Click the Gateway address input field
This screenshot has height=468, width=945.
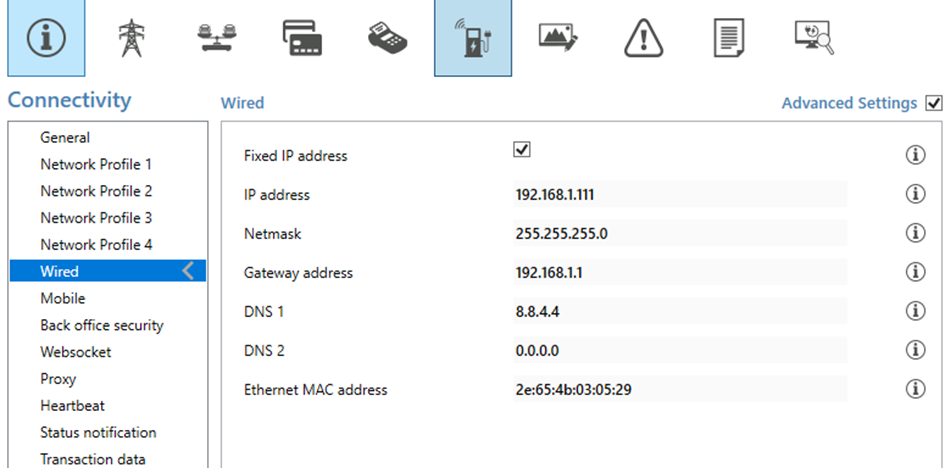coord(680,272)
